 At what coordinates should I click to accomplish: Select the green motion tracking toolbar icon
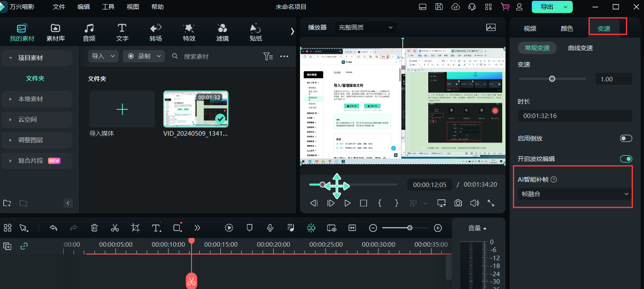click(311, 228)
